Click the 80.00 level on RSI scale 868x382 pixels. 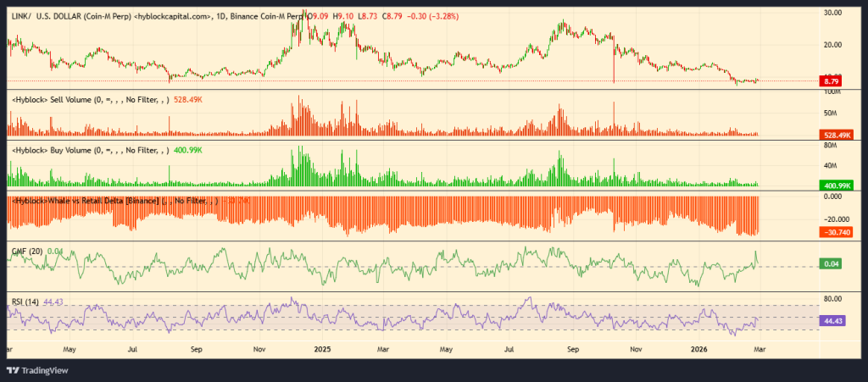tap(832, 299)
